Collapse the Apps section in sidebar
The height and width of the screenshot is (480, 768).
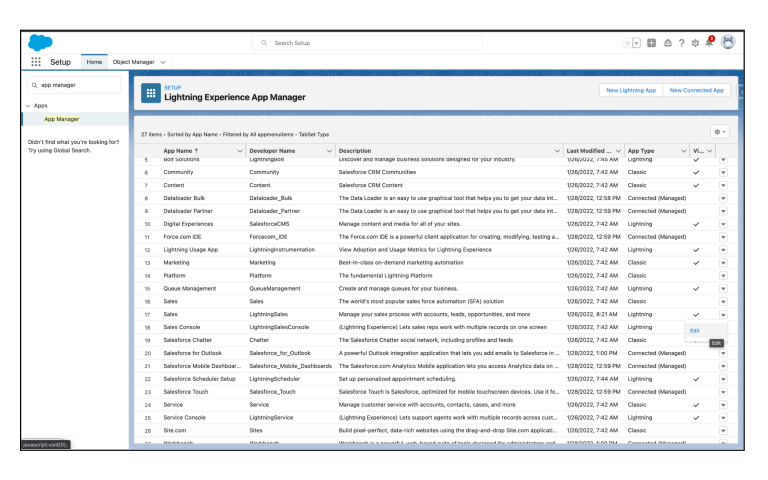click(28, 106)
